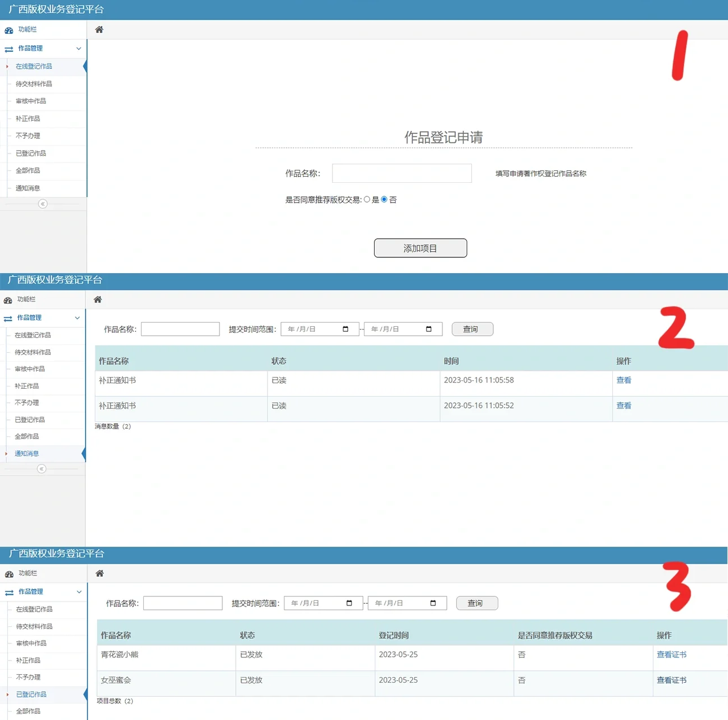The image size is (728, 720).
Task: Click the home icon in screenshot 3's breadcrumb bar
Action: [100, 573]
